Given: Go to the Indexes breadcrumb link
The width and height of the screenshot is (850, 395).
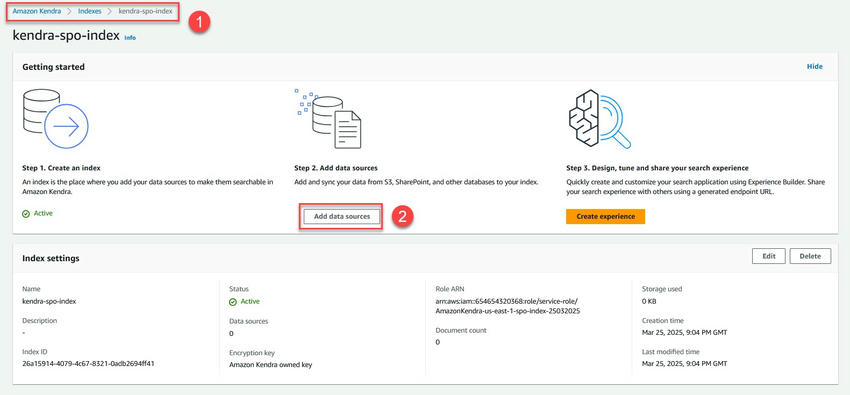Looking at the screenshot, I should [x=89, y=11].
